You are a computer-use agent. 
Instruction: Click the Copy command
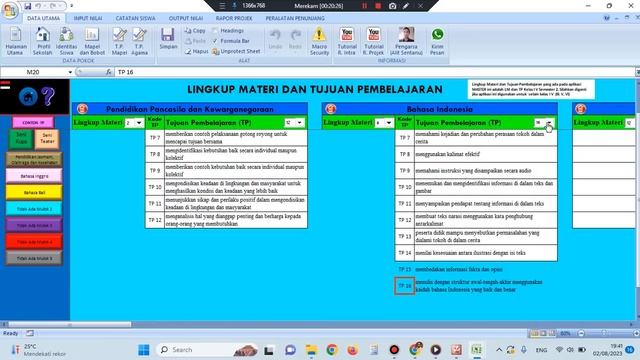coord(195,31)
